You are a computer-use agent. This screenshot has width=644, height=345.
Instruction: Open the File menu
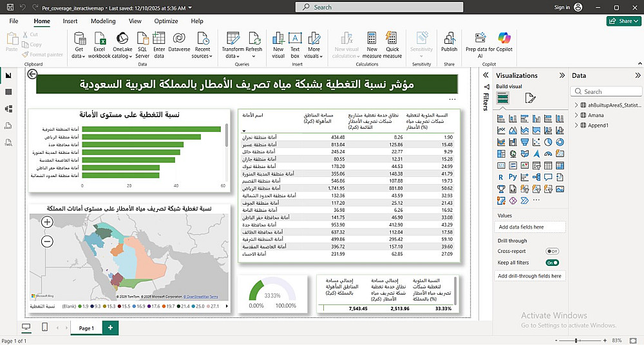[x=14, y=21]
